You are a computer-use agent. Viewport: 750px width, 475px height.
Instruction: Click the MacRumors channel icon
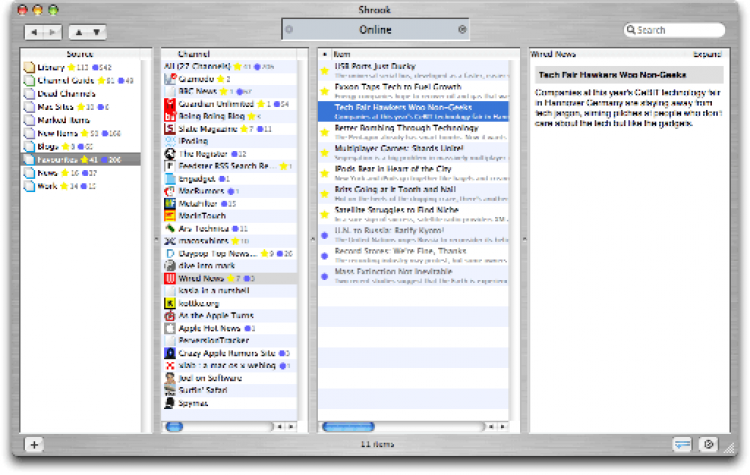coord(170,191)
